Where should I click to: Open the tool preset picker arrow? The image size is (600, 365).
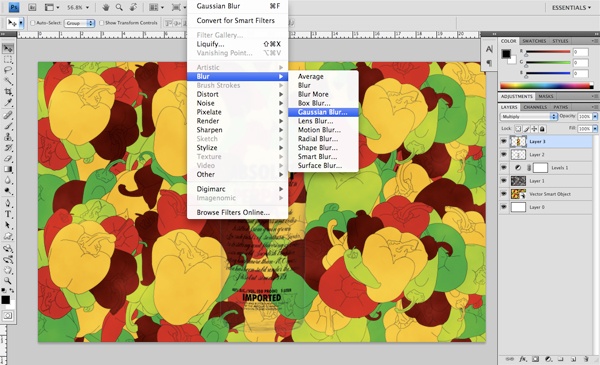point(21,23)
